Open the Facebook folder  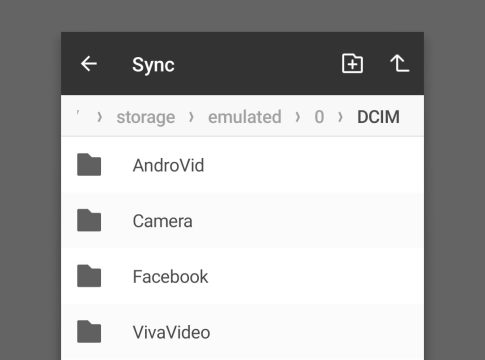(x=242, y=276)
